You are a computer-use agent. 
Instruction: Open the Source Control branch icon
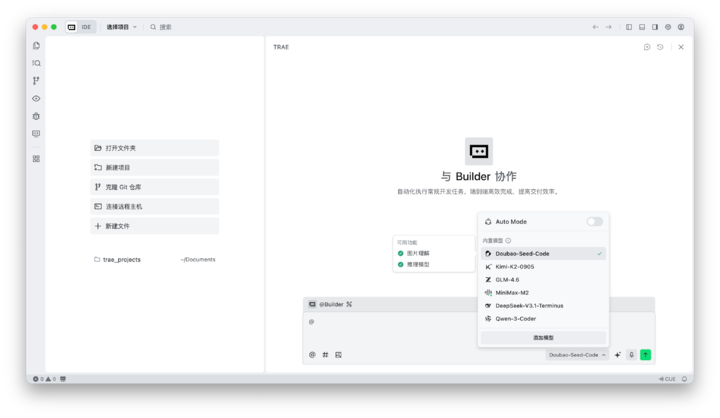coord(36,81)
